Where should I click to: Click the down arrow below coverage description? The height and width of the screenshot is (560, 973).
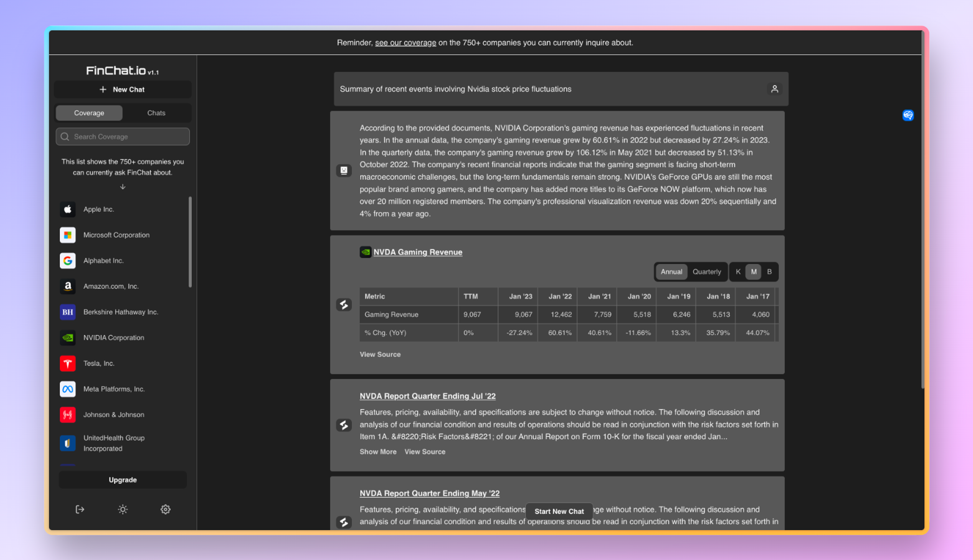tap(123, 187)
